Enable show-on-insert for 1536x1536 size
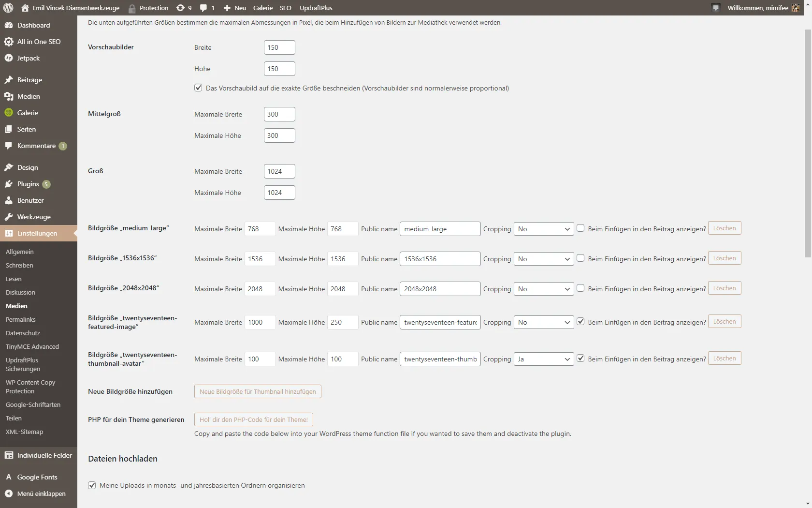 (580, 258)
